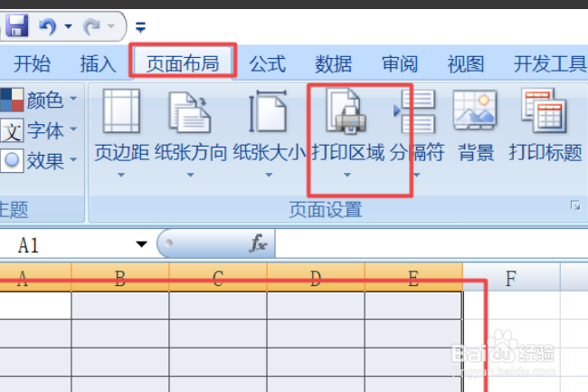Open the Redo history dropdown arrow

coord(111,26)
